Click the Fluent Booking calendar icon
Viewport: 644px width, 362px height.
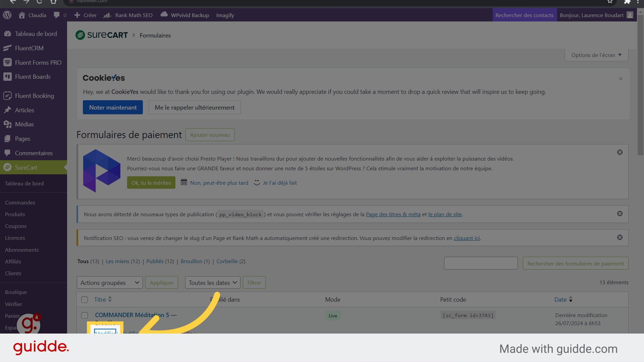pos(7,96)
